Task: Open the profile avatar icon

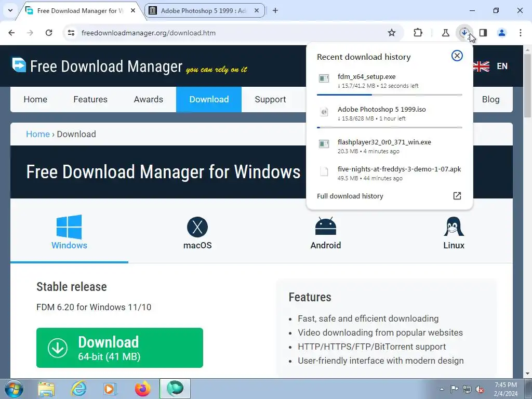Action: [x=502, y=33]
